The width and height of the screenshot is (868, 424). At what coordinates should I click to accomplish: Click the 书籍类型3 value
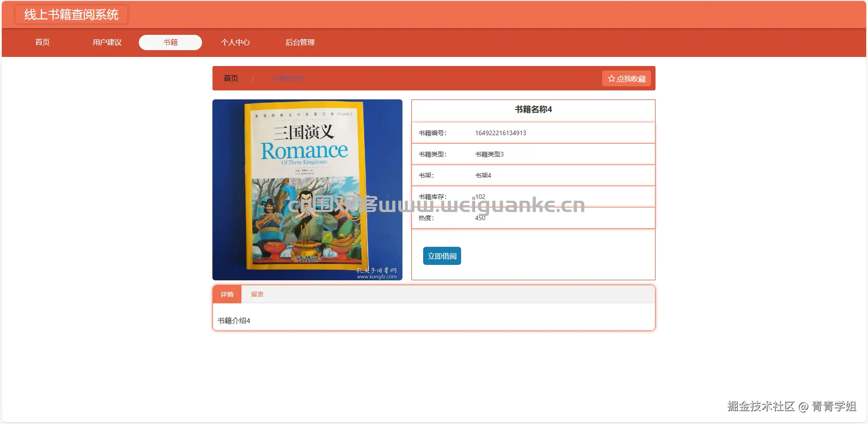[x=489, y=154]
